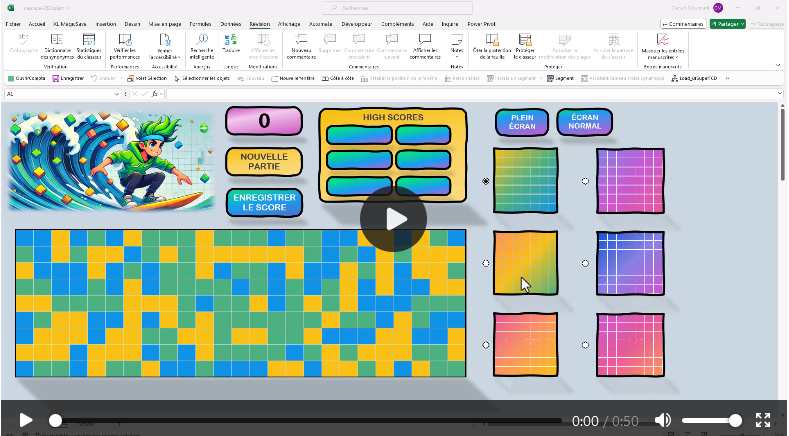The width and height of the screenshot is (789, 436).
Task: Open Masquer les entrées manuscrites dropdown
Action: [661, 57]
